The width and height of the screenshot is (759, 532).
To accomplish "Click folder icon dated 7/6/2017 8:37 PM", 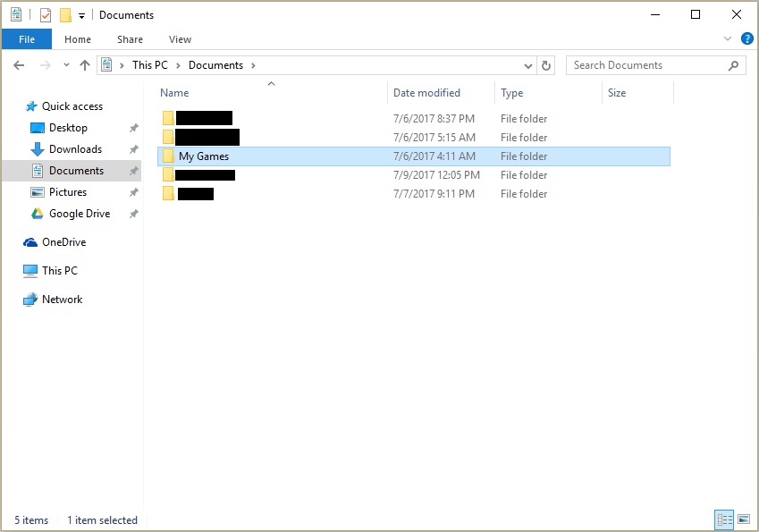I will click(168, 118).
